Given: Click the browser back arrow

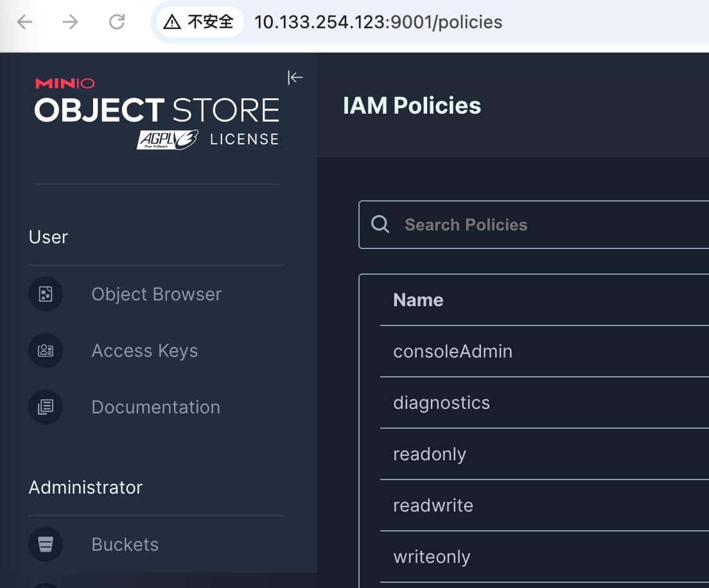Looking at the screenshot, I should click(x=24, y=22).
